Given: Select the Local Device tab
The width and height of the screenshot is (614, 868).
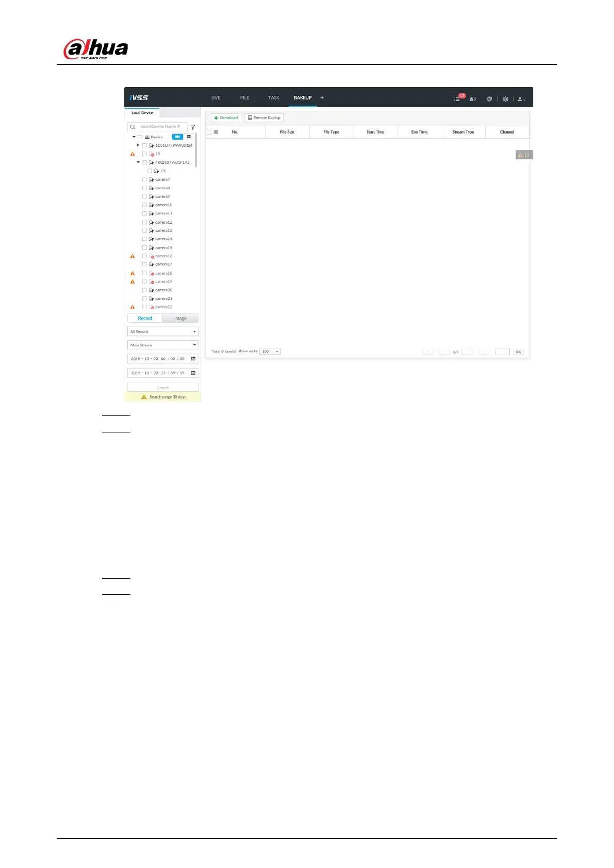Looking at the screenshot, I should [x=142, y=113].
